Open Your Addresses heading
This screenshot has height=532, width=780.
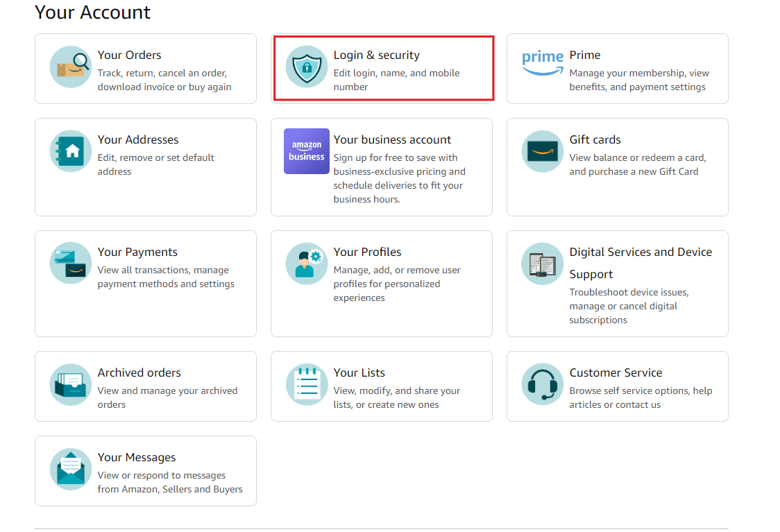click(x=138, y=139)
